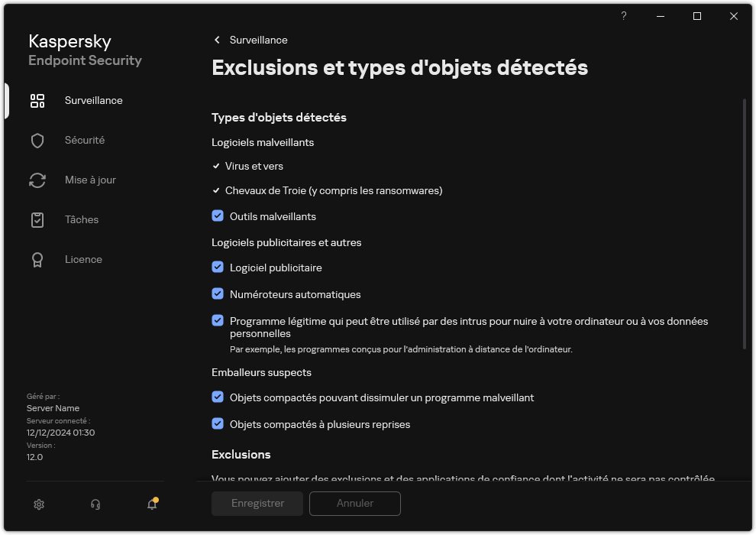
Task: Minimize the Kaspersky window
Action: point(661,16)
